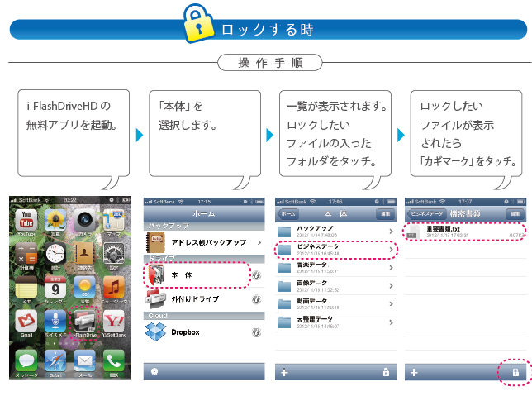The width and height of the screenshot is (532, 401).
Task: Select the 外付けドライブ row
Action: coord(204,299)
